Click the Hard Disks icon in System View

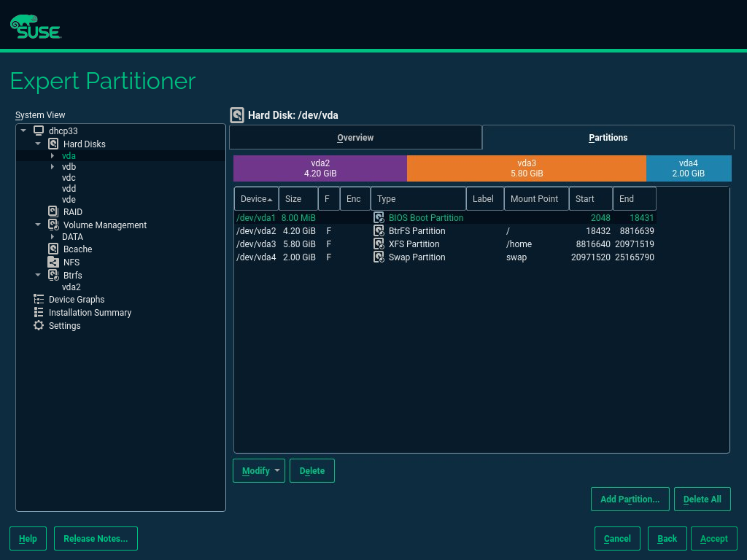pyautogui.click(x=53, y=144)
